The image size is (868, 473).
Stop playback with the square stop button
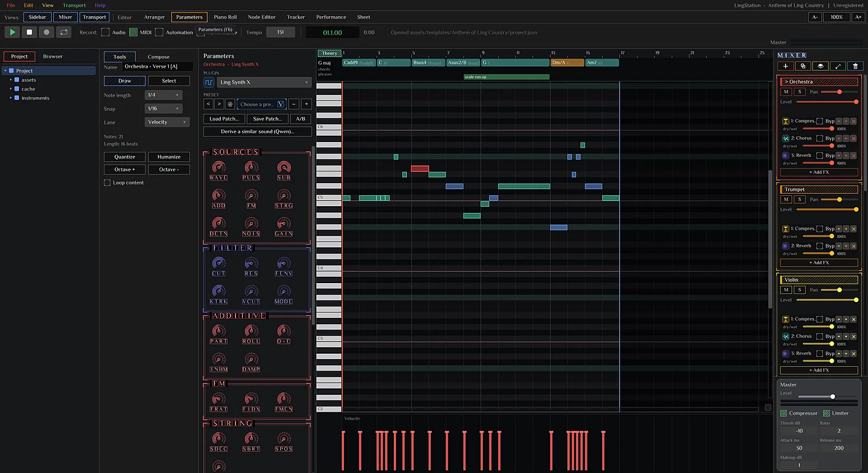tap(29, 32)
